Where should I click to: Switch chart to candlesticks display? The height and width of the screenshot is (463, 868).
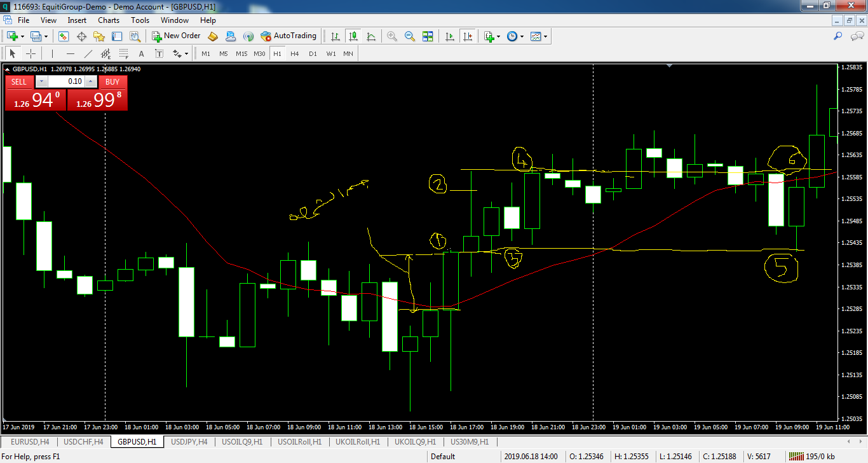coord(353,36)
